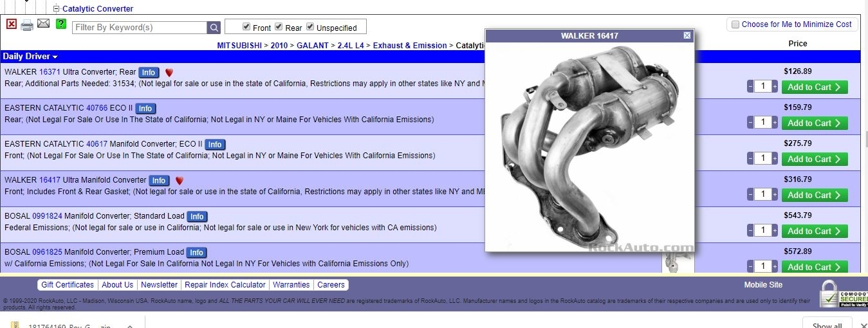Open the 2010 breadcrumb link

click(x=279, y=46)
